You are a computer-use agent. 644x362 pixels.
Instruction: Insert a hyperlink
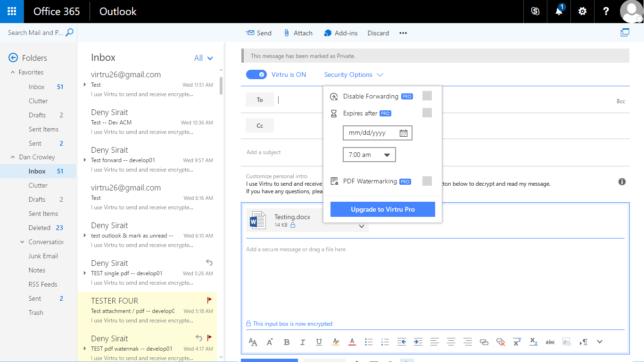tap(484, 342)
